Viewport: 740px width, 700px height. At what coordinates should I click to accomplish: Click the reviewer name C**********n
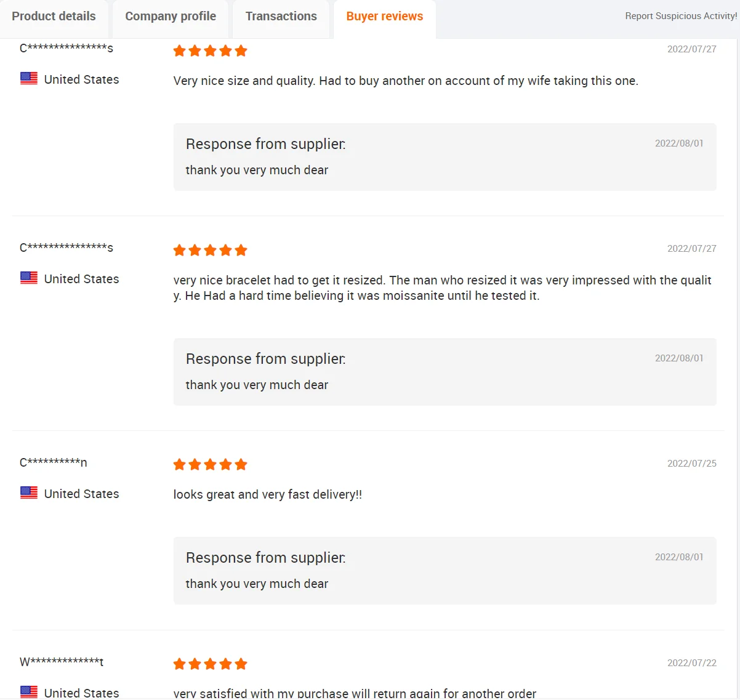[54, 462]
